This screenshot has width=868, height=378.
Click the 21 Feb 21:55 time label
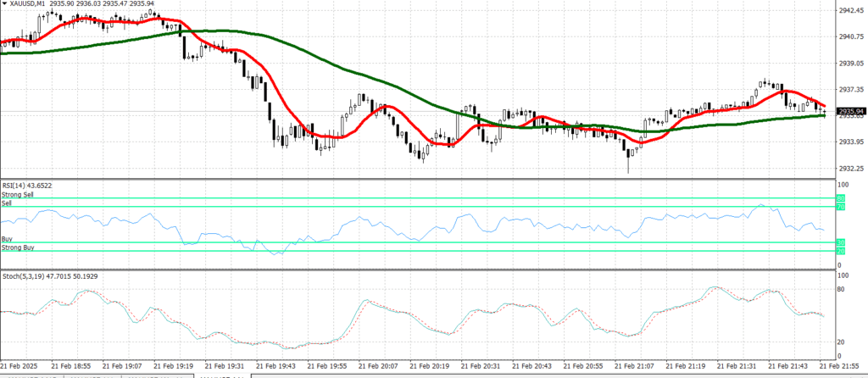(x=839, y=366)
